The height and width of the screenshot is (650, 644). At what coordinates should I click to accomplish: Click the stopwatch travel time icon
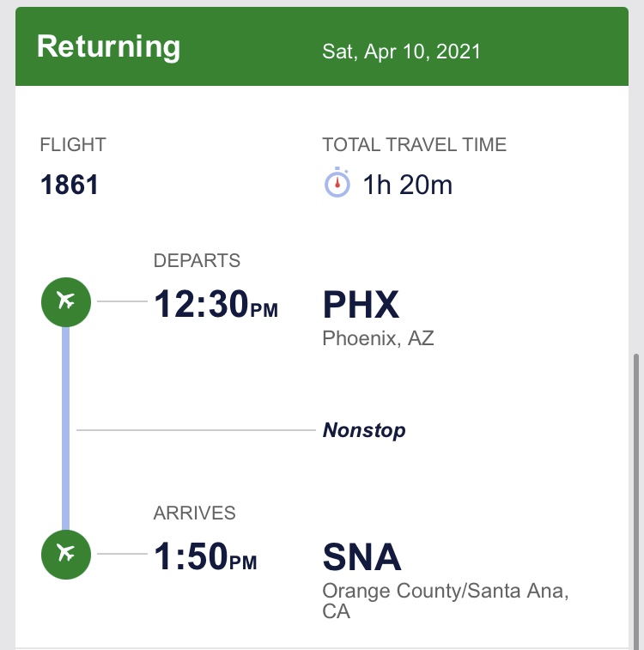pos(337,183)
